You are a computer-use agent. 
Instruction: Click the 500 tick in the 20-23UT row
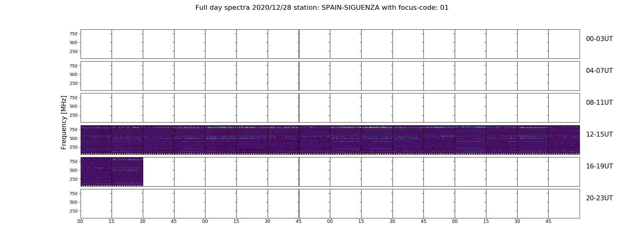click(74, 202)
